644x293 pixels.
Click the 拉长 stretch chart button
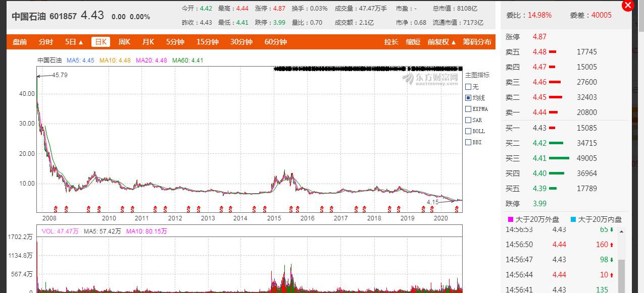(391, 42)
